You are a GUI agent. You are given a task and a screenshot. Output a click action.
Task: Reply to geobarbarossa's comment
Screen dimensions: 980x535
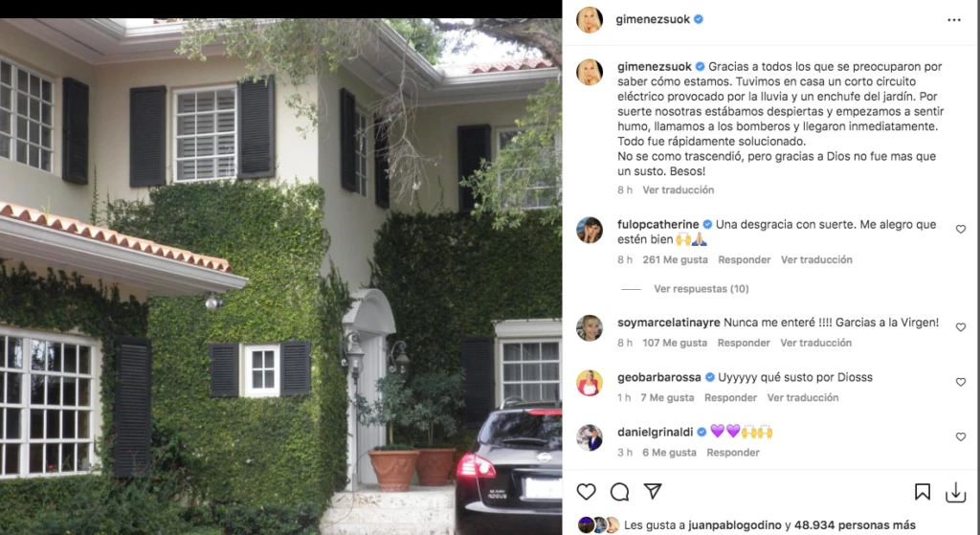pyautogui.click(x=730, y=397)
